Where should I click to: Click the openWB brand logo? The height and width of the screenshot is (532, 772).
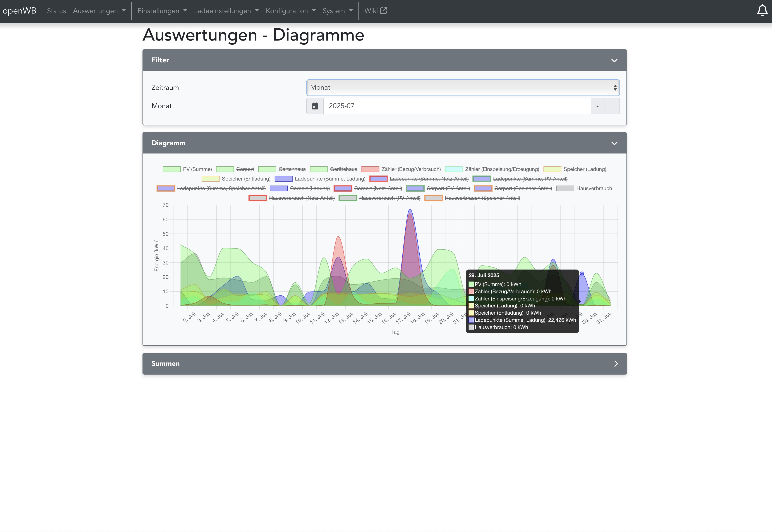19,11
